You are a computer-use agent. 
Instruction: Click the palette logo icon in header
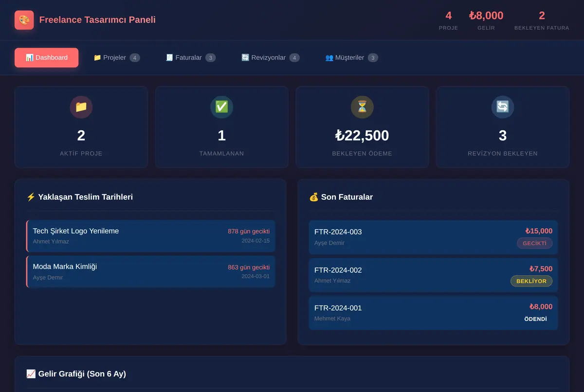point(24,20)
